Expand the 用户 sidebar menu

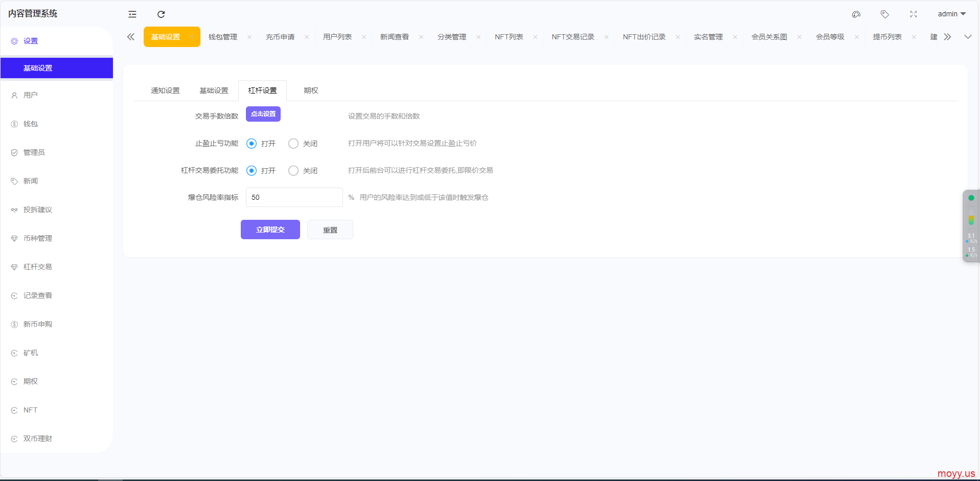click(57, 95)
